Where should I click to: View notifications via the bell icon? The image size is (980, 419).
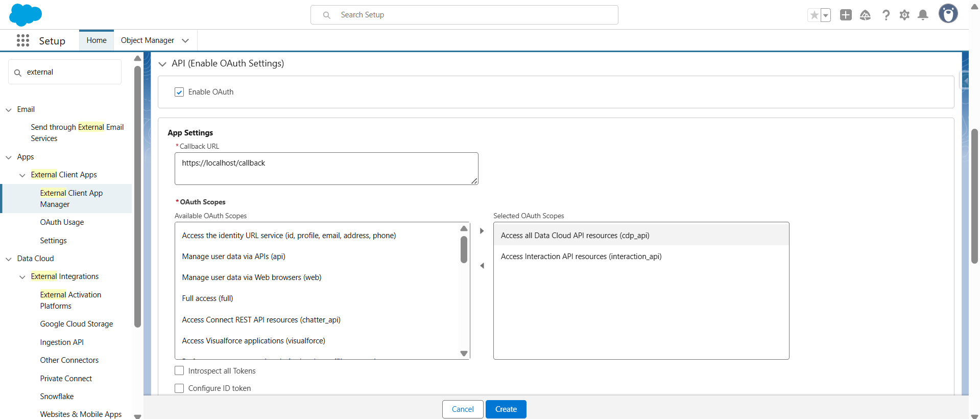coord(923,15)
